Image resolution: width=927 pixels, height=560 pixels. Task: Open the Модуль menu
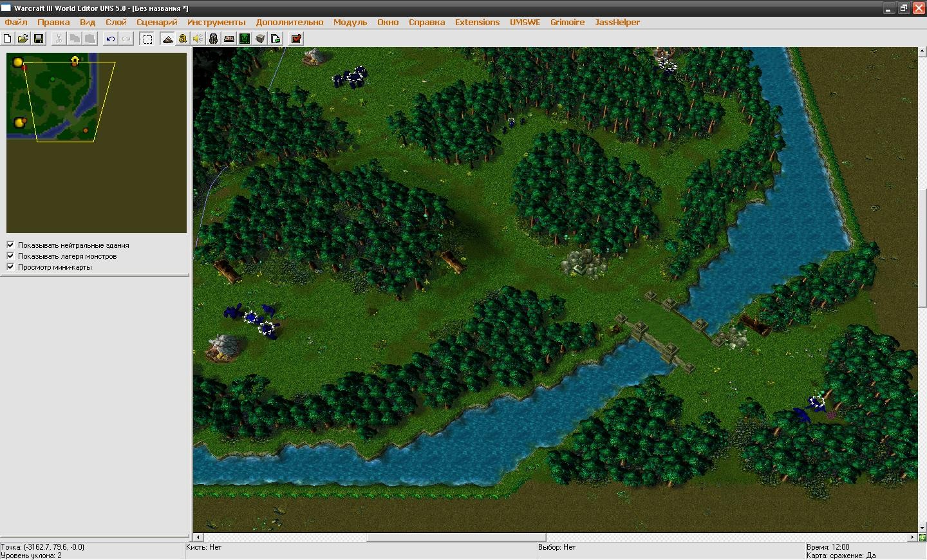350,22
